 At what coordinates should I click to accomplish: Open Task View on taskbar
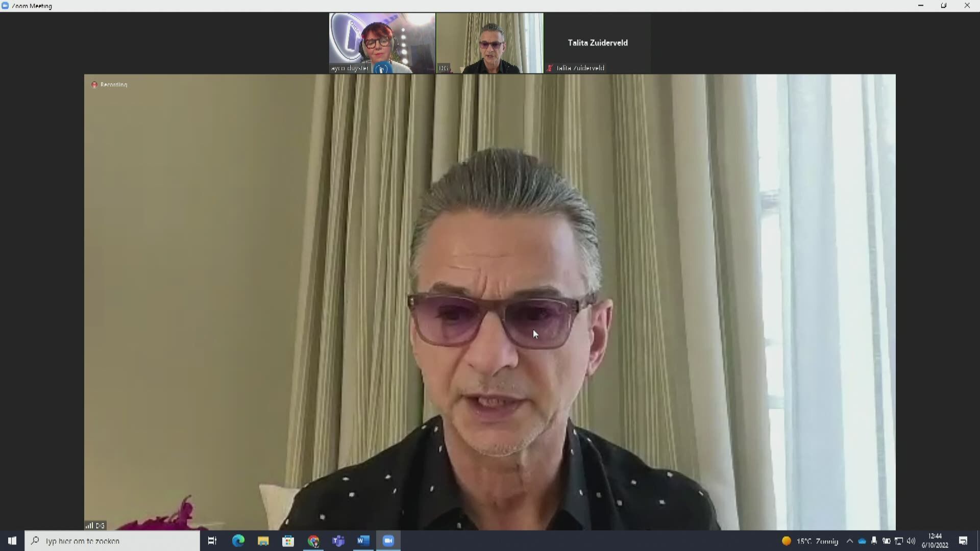pos(212,541)
